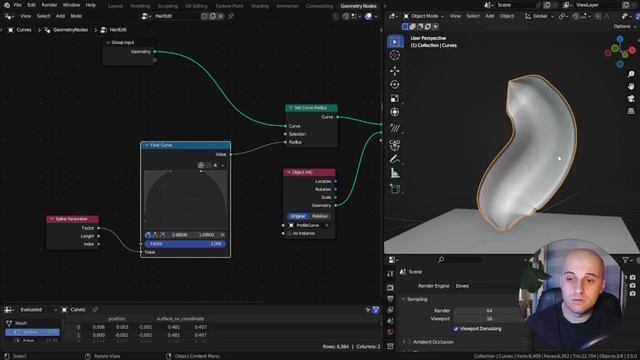Choose the Rotate tool in viewport toolbar
This screenshot has width=640, height=360.
[395, 84]
